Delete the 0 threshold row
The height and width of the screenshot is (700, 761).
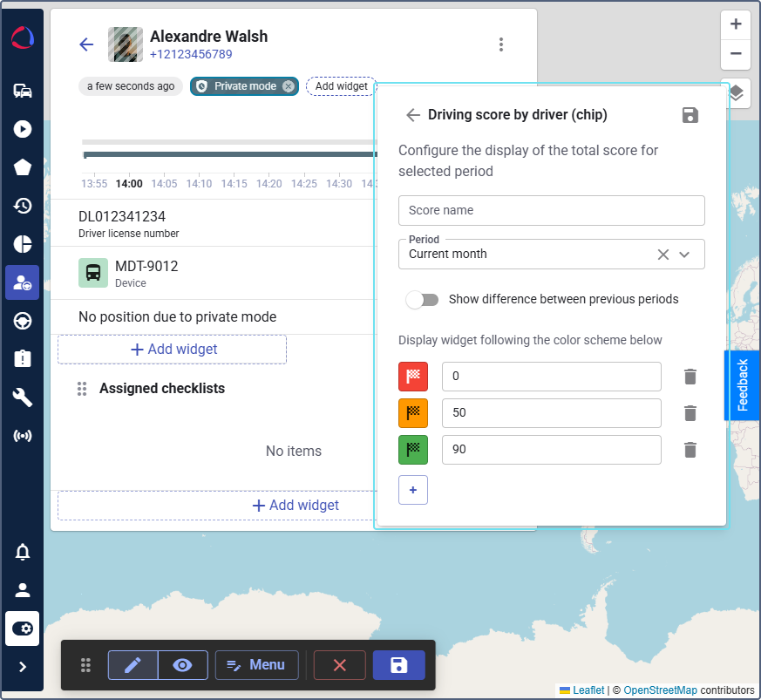(690, 377)
